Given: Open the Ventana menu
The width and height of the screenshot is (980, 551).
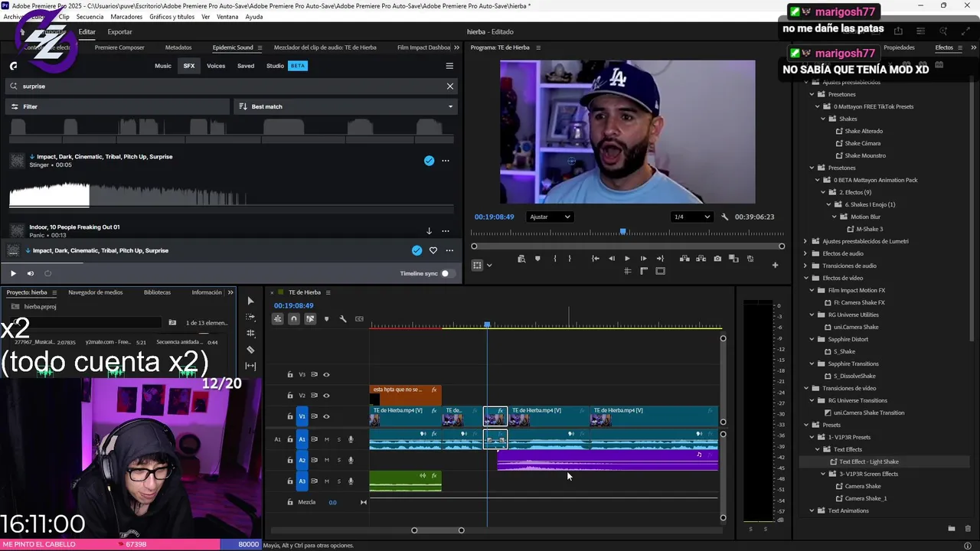Looking at the screenshot, I should tap(227, 17).
